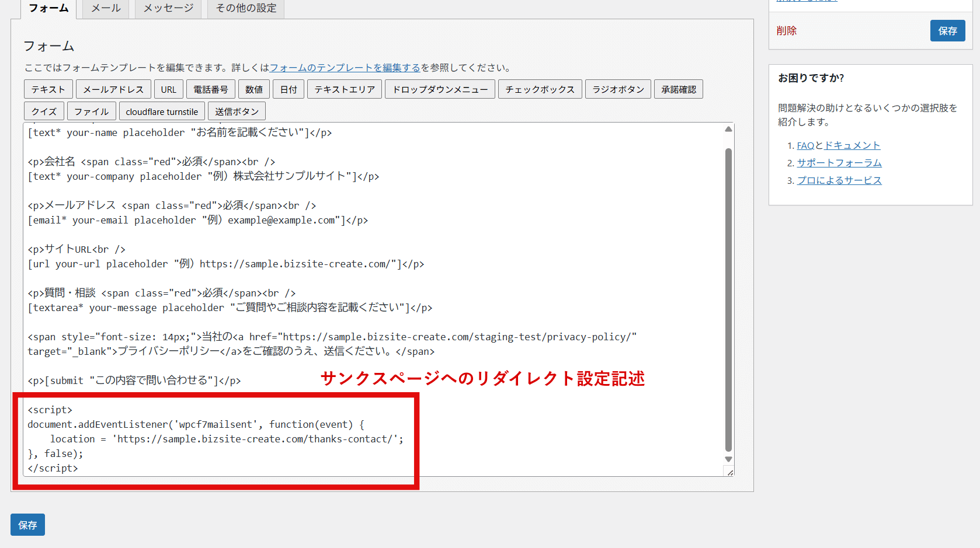
Task: Click the blue 保存 button at bottom left
Action: point(27,525)
